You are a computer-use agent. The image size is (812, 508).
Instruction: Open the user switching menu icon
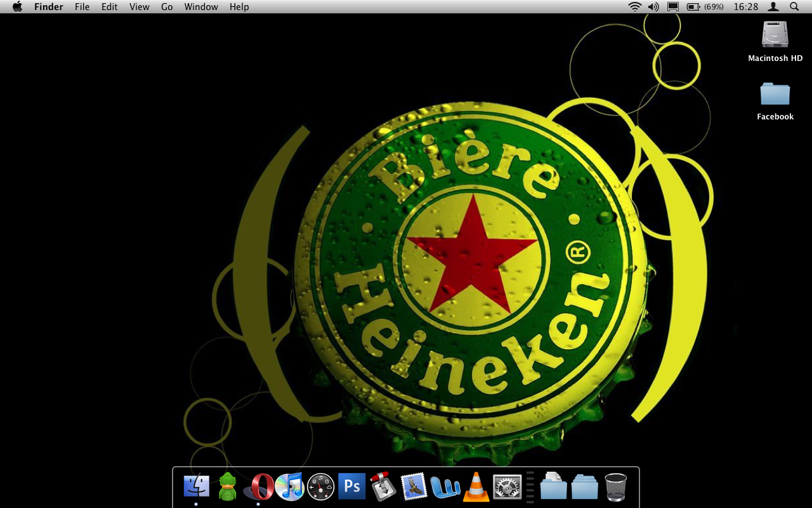773,6
